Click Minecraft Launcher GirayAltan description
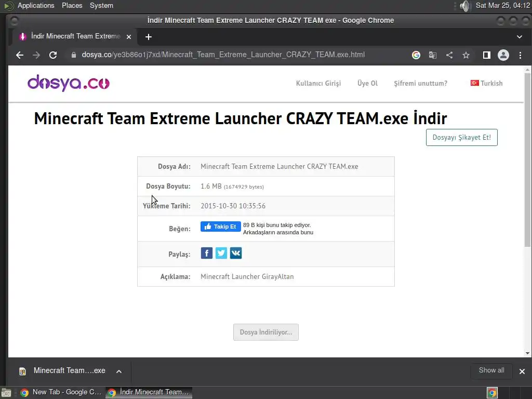 pos(247,276)
